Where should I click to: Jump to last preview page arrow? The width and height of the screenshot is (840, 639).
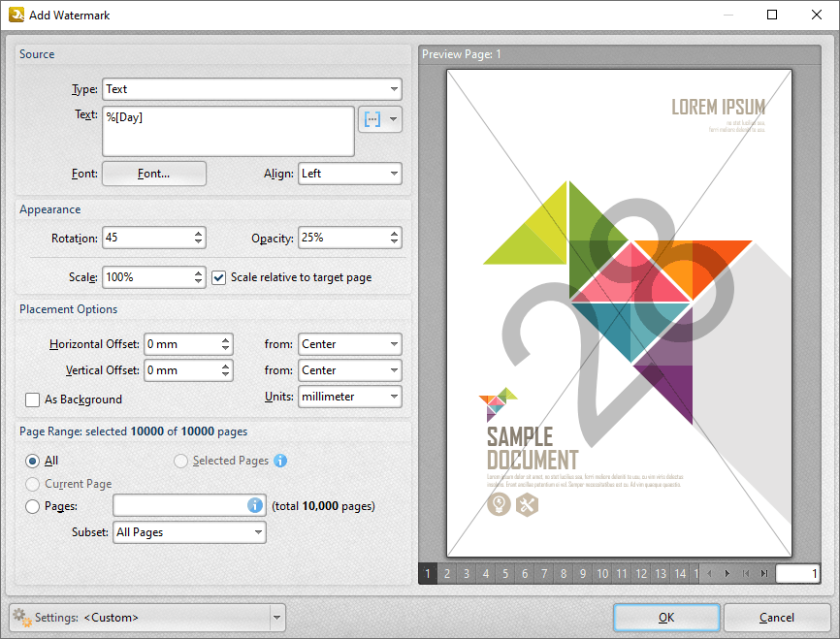pos(764,574)
